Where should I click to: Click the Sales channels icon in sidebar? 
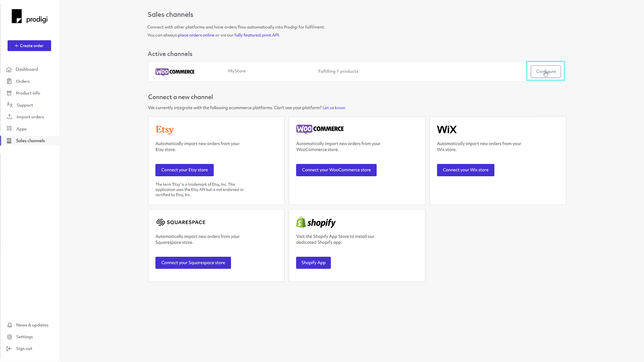pos(9,140)
